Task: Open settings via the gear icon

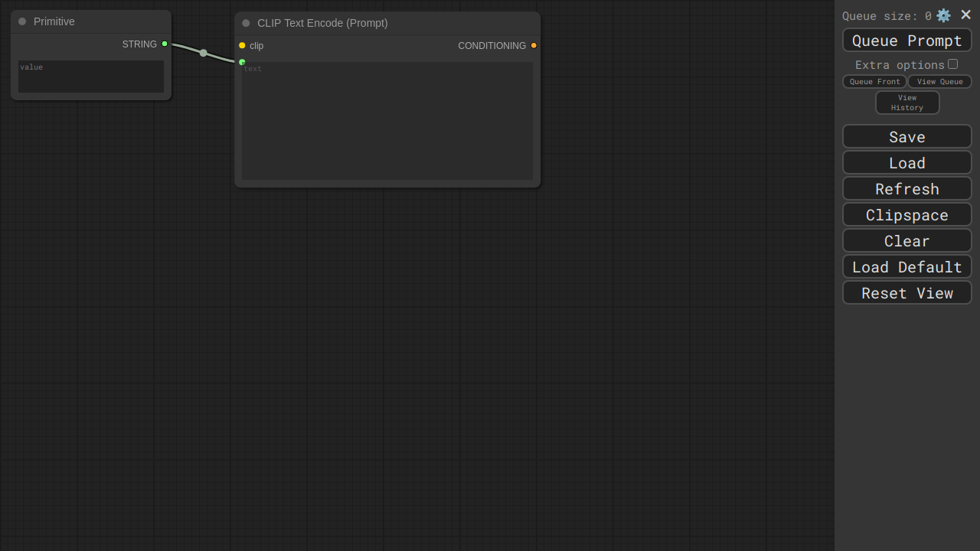Action: pos(943,15)
